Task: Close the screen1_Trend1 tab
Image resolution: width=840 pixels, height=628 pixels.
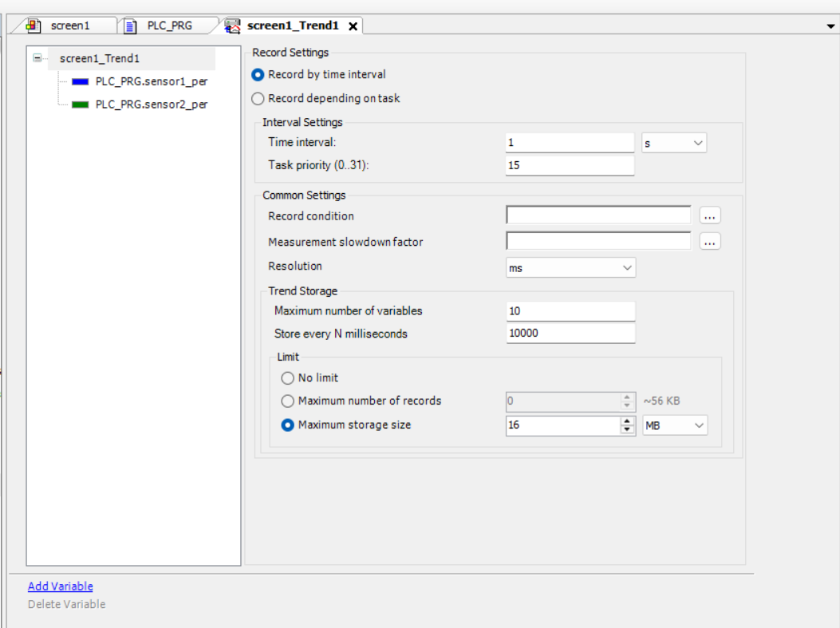Action: tap(353, 26)
